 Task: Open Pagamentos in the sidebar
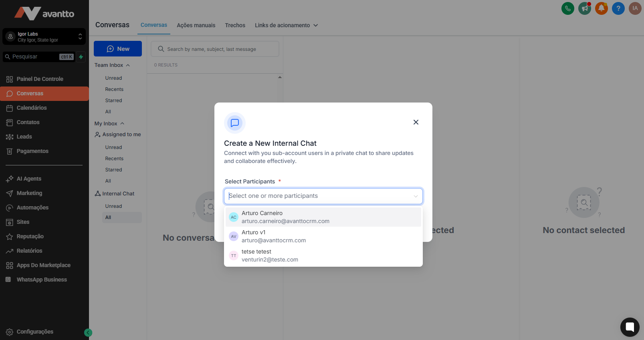tap(44, 151)
